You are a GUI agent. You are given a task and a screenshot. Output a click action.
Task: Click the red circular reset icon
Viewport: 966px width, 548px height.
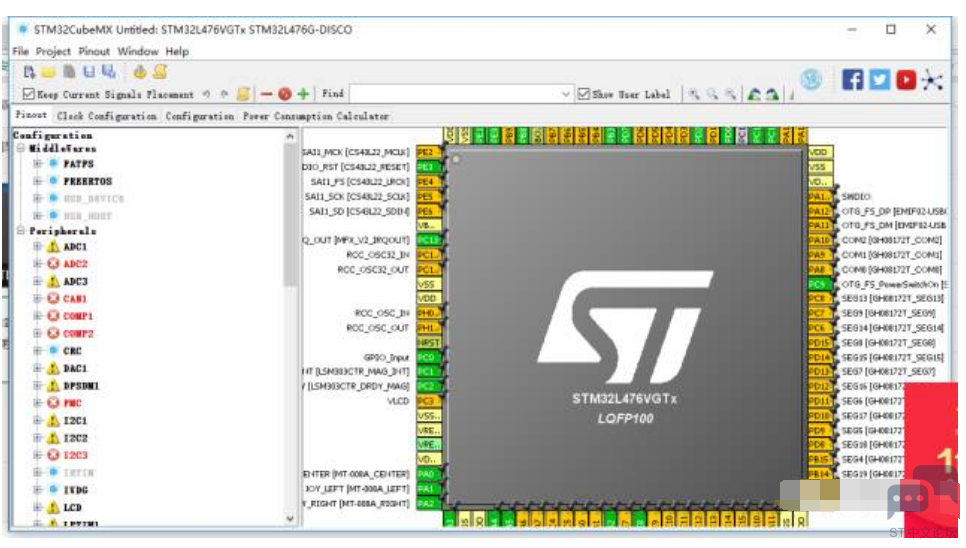285,94
